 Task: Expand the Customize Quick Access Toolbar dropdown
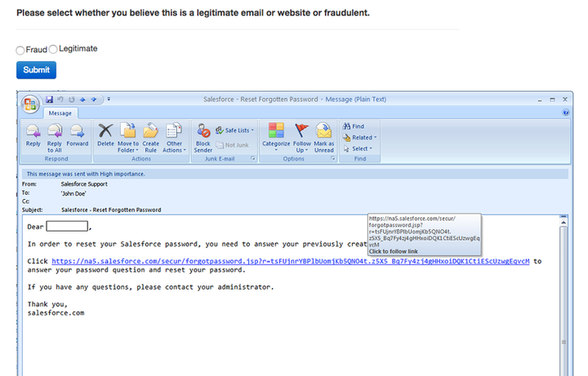[x=109, y=100]
